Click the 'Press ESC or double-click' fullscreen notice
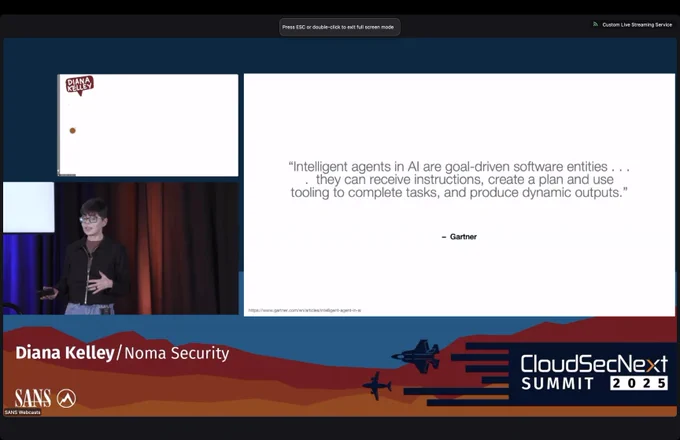 coord(339,27)
